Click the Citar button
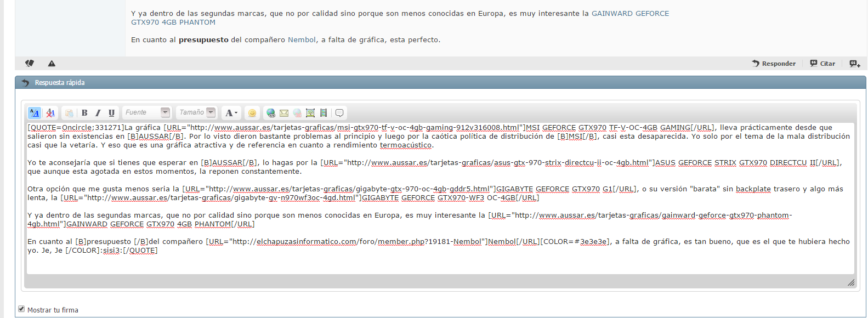868x318 pixels. [x=822, y=64]
